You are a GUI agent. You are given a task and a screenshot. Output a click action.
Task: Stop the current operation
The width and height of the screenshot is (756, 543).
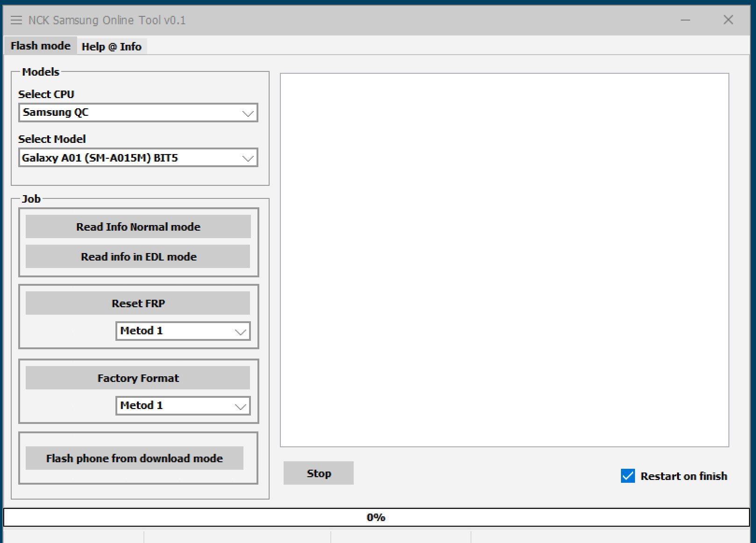coord(319,473)
